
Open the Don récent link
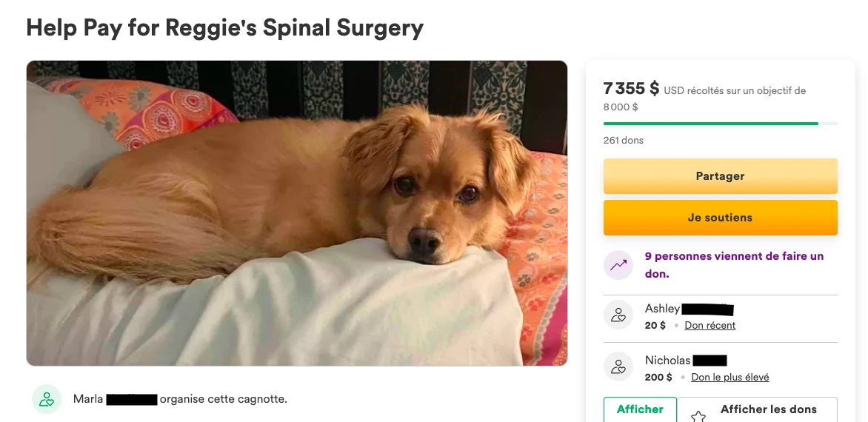pos(710,326)
